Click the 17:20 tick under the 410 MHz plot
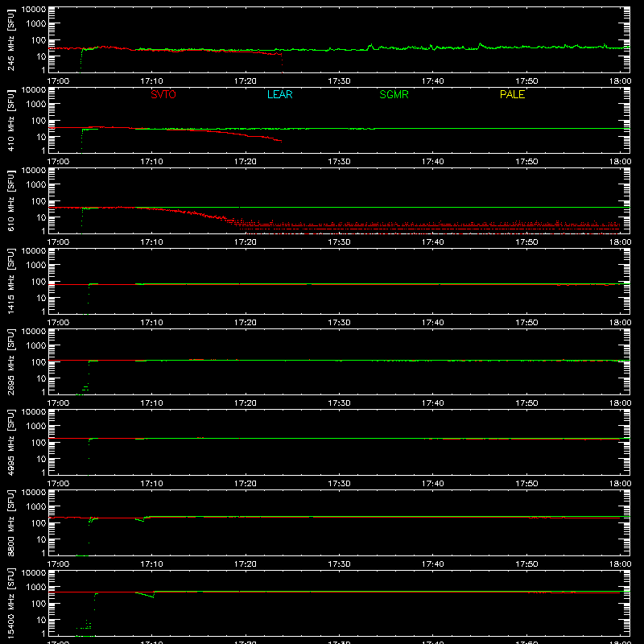The image size is (644, 644). (246, 162)
